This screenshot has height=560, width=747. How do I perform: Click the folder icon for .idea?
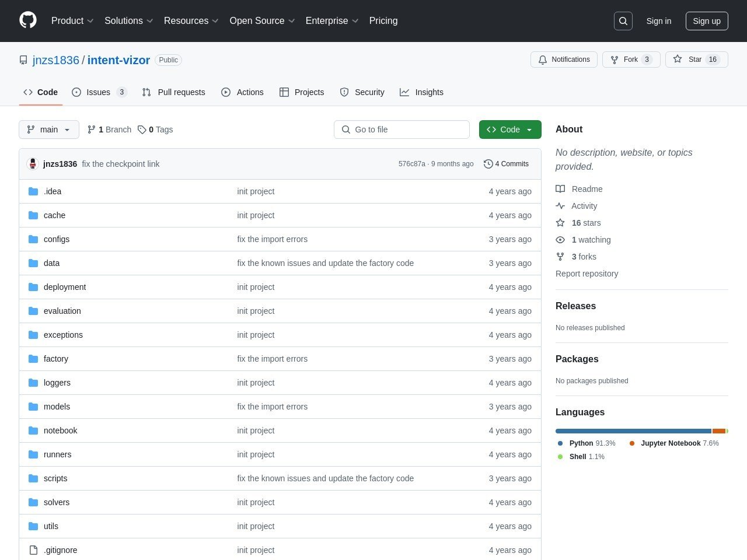(33, 191)
